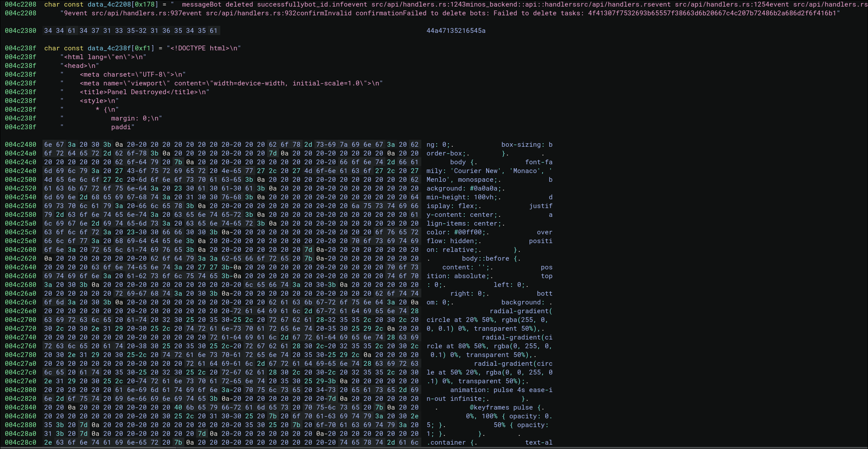Click the address 004c26e0
Image resolution: width=868 pixels, height=449 pixels.
[x=21, y=311]
